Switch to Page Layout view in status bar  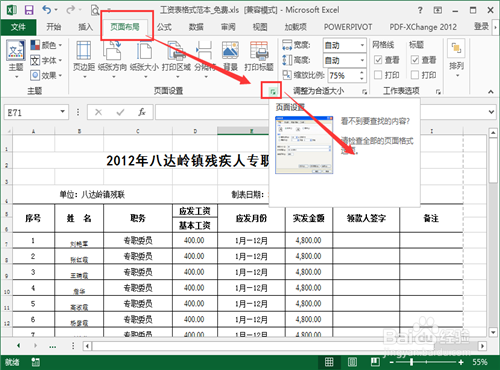[352, 362]
